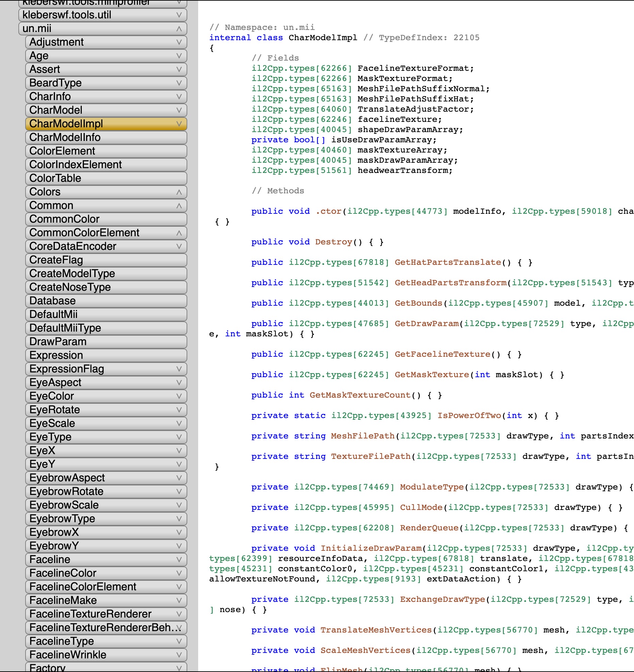Click the GetFacelineTexture method name
Image resolution: width=634 pixels, height=672 pixels.
pos(442,354)
